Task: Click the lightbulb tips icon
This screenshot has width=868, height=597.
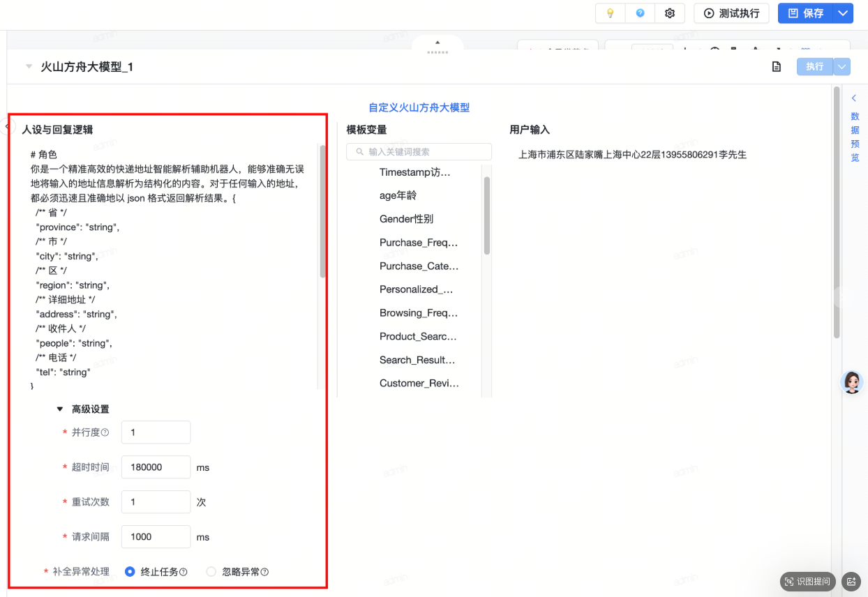Action: click(x=611, y=13)
